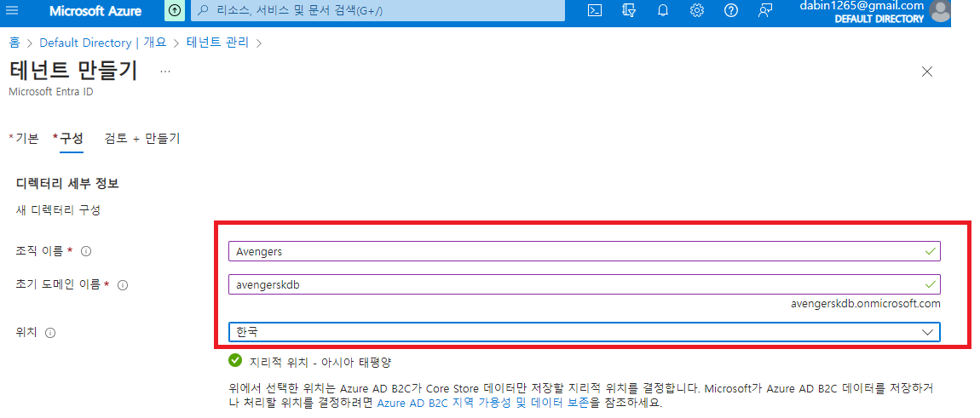Viewport: 980px width, 418px height.
Task: Switch to 검토 + 만들기 tab
Action: 142,138
